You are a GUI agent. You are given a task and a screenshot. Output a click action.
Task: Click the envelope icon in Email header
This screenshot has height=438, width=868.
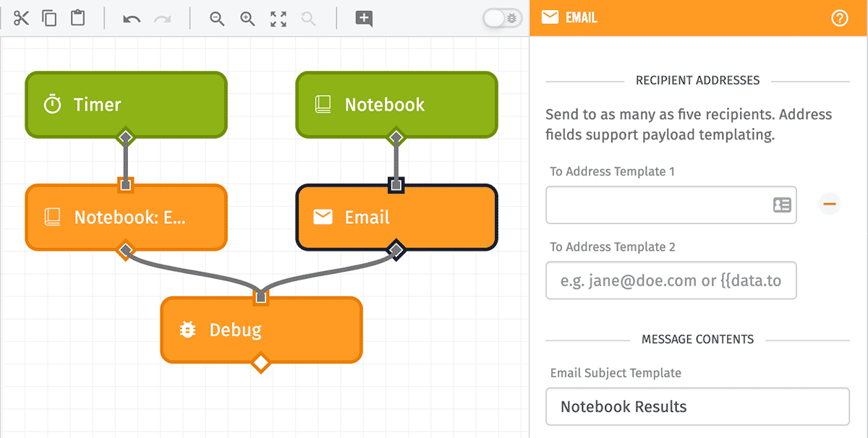coord(550,17)
